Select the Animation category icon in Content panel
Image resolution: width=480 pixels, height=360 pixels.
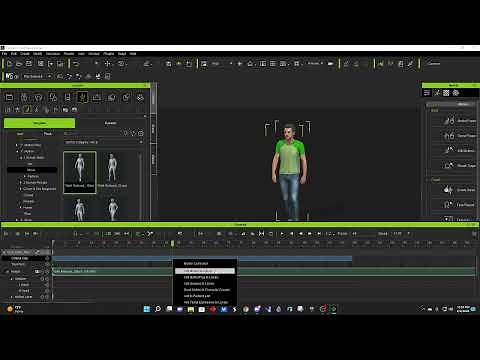tap(82, 97)
